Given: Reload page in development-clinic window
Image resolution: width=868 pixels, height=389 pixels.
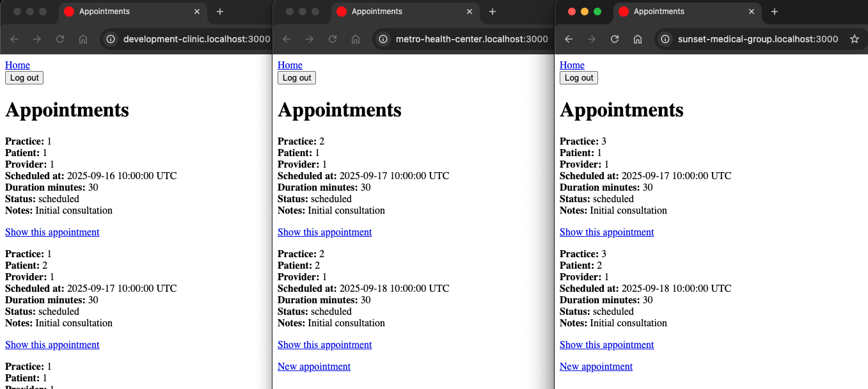Looking at the screenshot, I should click(x=60, y=39).
